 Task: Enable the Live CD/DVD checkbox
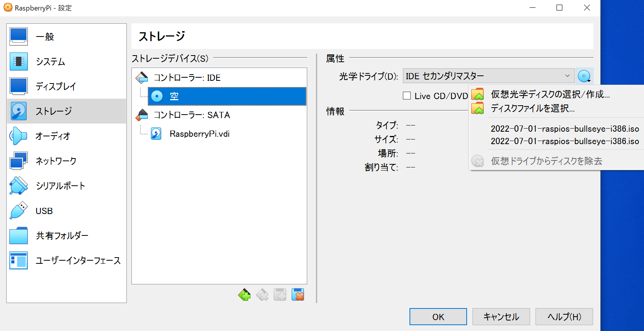(x=407, y=96)
